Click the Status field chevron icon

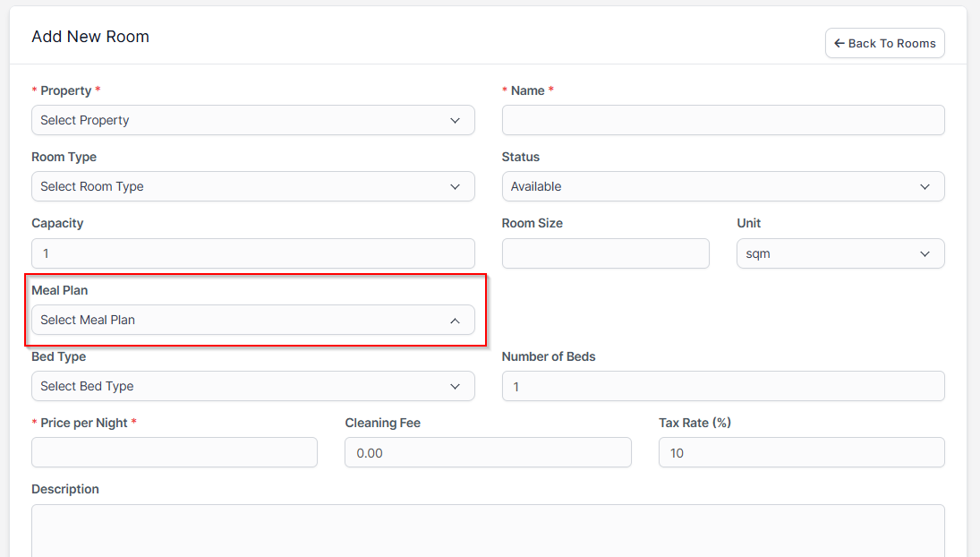(x=925, y=187)
